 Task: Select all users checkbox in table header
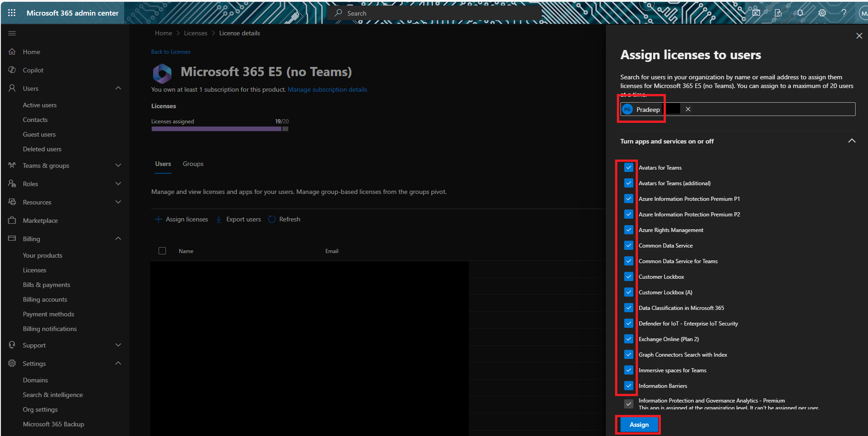(162, 251)
